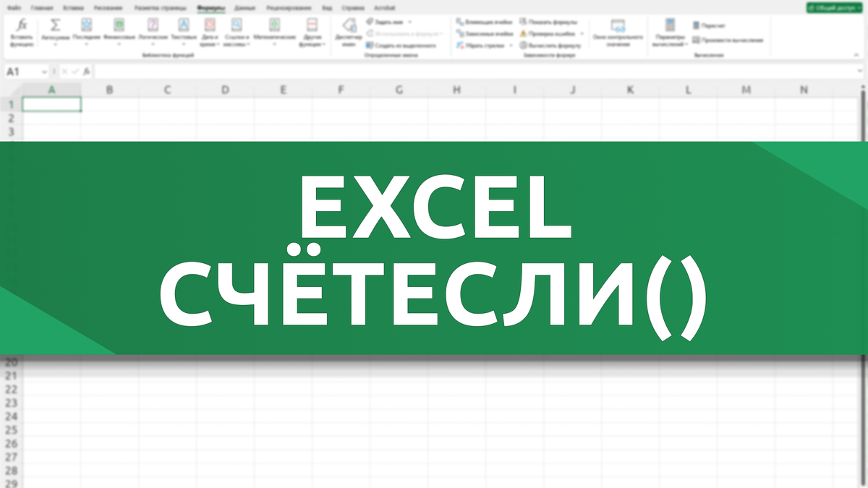The height and width of the screenshot is (488, 868).
Task: Select column B header
Action: (x=109, y=90)
